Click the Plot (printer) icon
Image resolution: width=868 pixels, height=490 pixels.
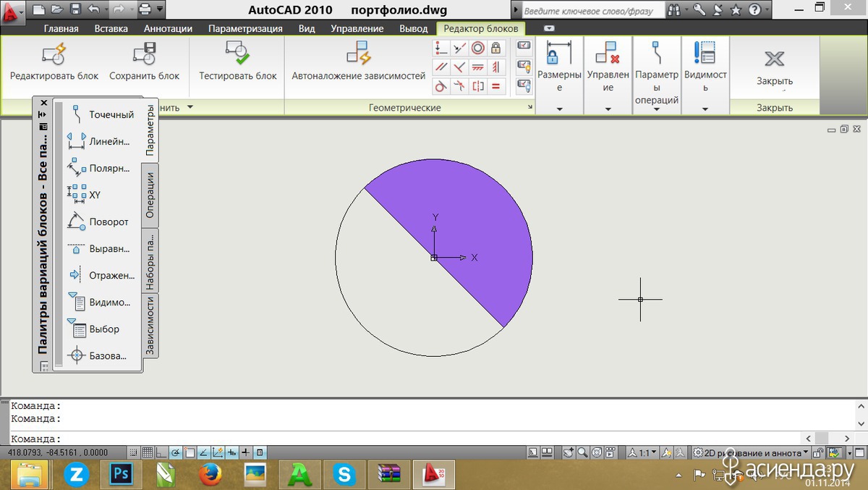click(145, 9)
